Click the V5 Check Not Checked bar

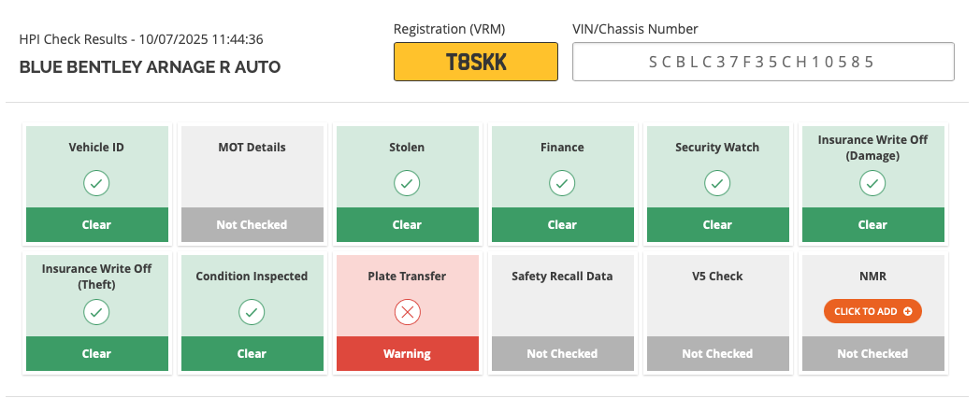click(717, 354)
